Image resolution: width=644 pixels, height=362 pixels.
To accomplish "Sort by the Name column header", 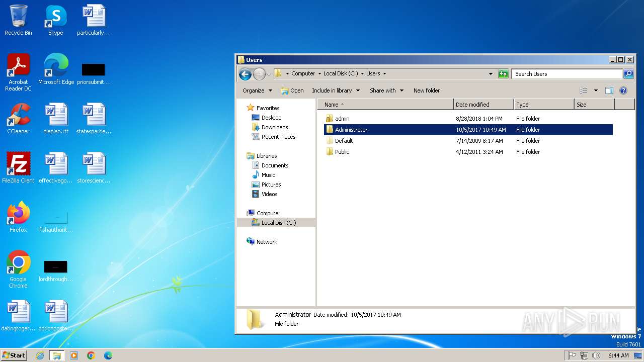I will [x=385, y=105].
